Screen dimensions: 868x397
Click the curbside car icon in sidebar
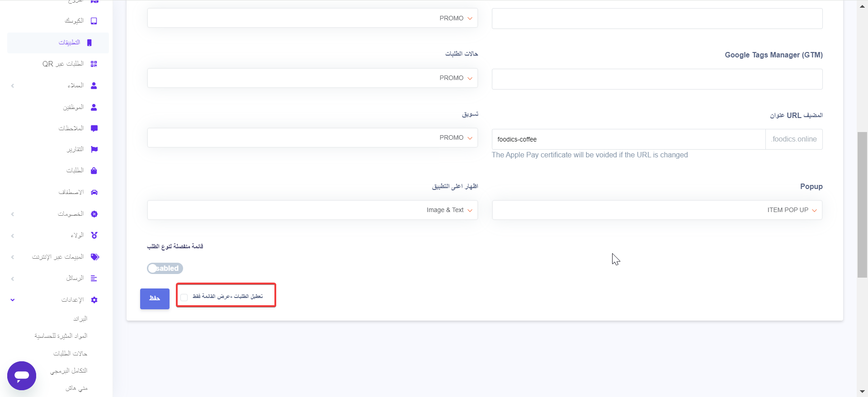coord(94,192)
